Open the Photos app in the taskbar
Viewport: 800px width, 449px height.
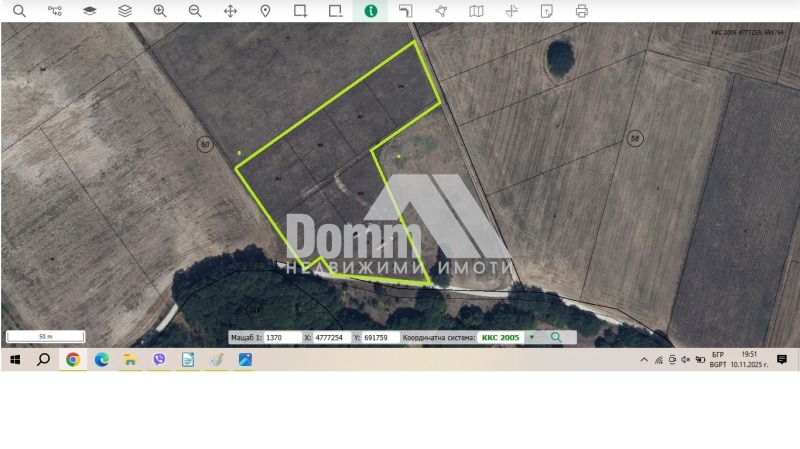[x=245, y=360]
